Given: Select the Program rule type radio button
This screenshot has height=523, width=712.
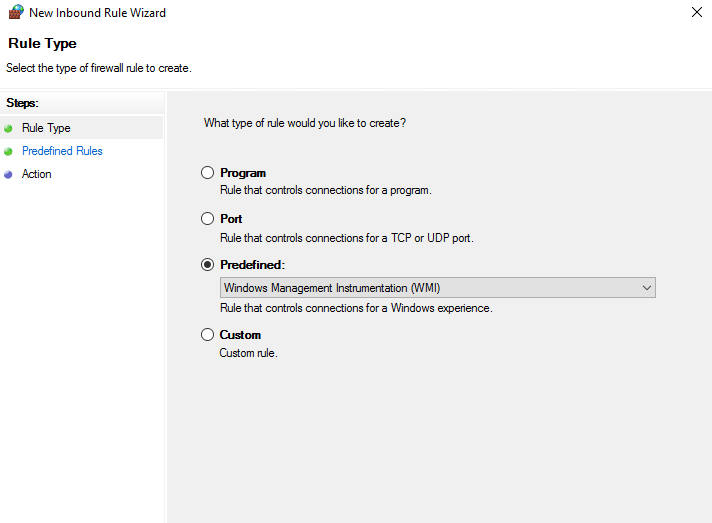Looking at the screenshot, I should click(x=208, y=173).
